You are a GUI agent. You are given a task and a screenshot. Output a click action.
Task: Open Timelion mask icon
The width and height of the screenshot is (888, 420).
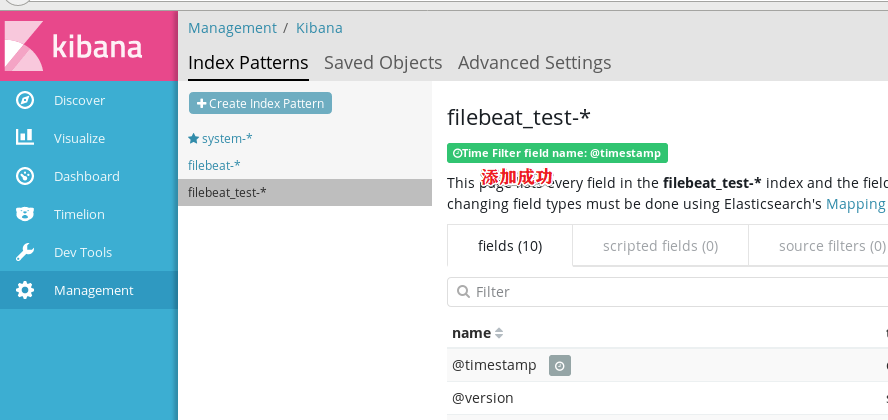(25, 214)
